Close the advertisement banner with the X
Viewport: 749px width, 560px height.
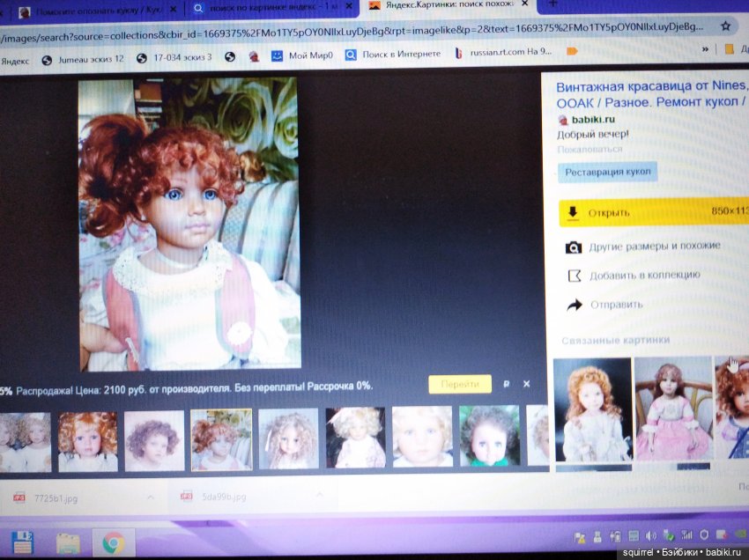[526, 384]
